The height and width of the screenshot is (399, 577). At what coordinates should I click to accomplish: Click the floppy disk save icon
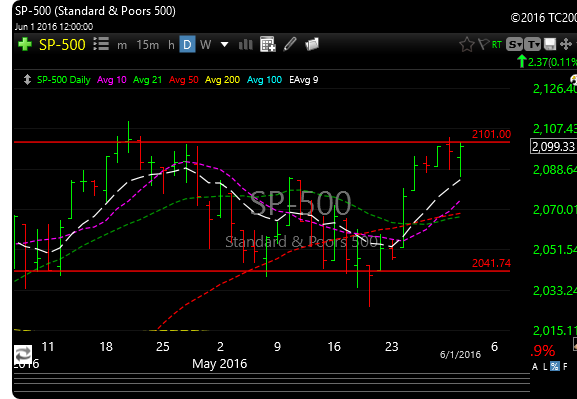[x=550, y=44]
